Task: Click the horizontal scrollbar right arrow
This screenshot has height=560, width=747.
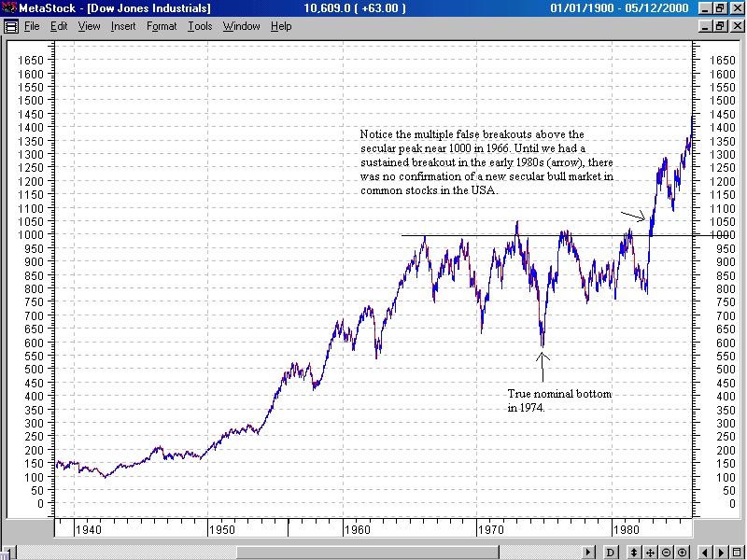Action: (x=589, y=553)
